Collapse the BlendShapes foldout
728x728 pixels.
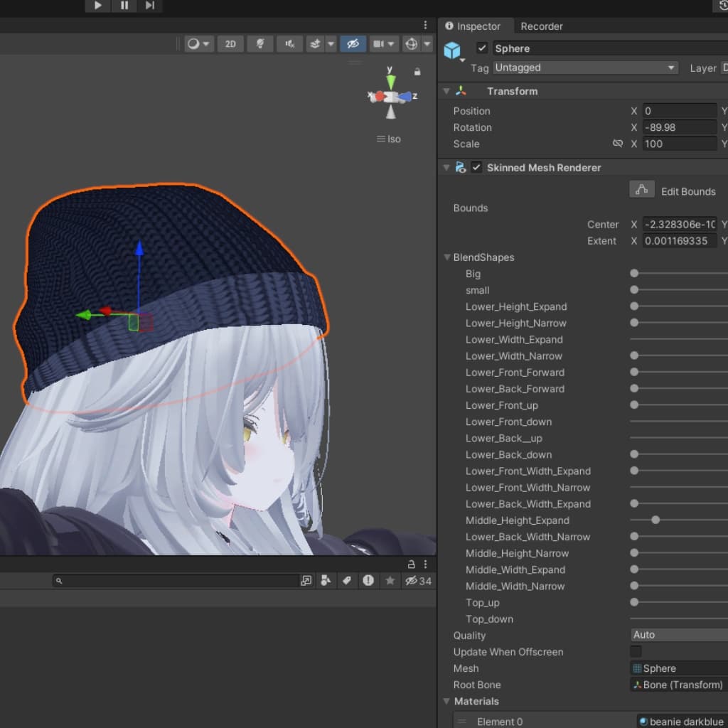447,257
